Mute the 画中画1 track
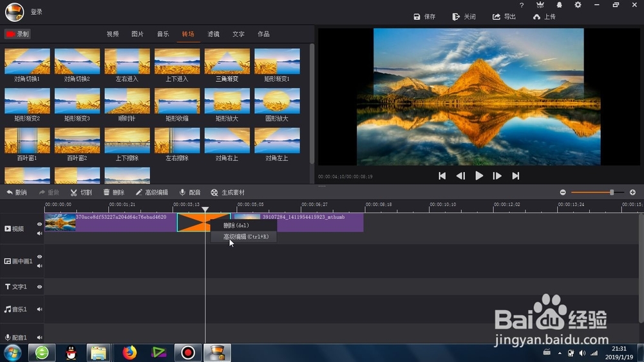The width and height of the screenshot is (644, 362). (x=39, y=266)
